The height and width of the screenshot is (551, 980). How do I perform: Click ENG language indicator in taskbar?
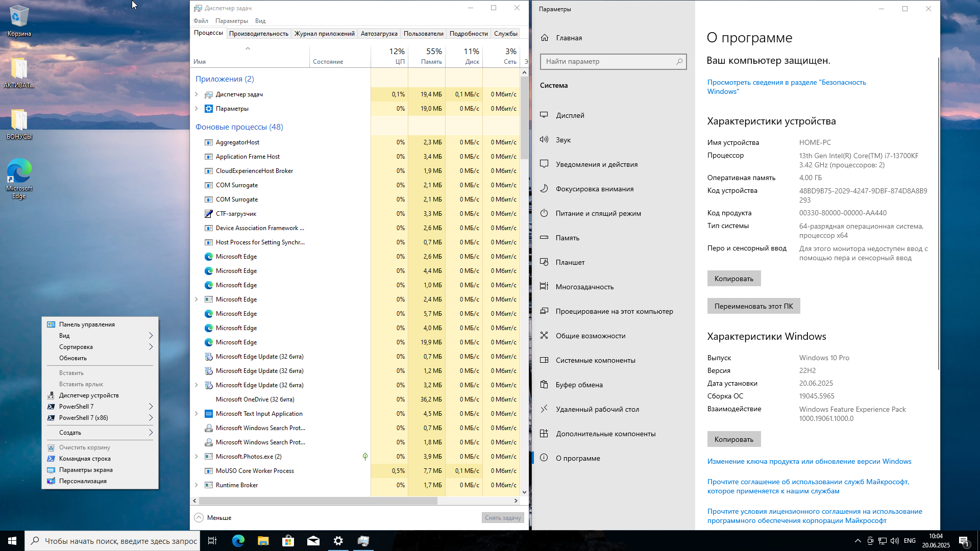click(910, 541)
